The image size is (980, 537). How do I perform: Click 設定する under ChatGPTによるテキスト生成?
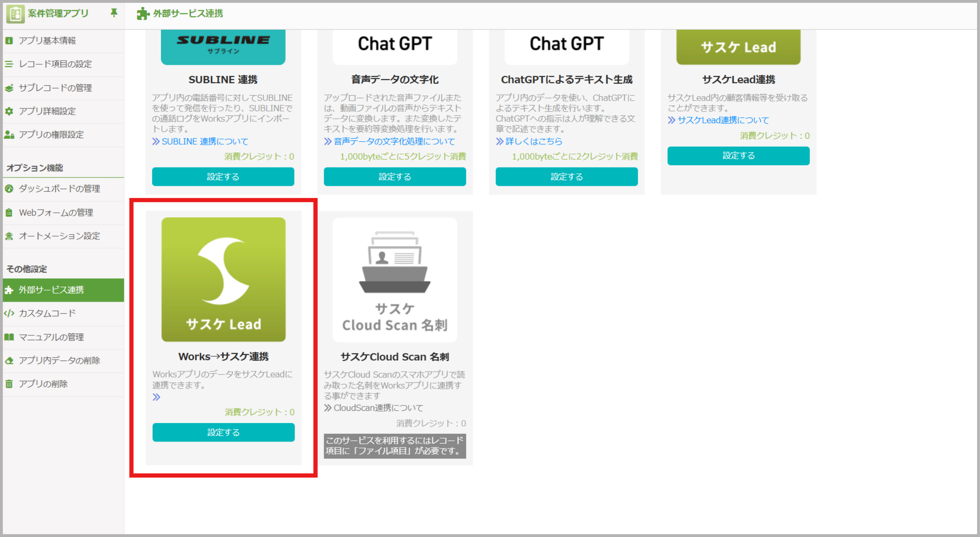click(567, 177)
